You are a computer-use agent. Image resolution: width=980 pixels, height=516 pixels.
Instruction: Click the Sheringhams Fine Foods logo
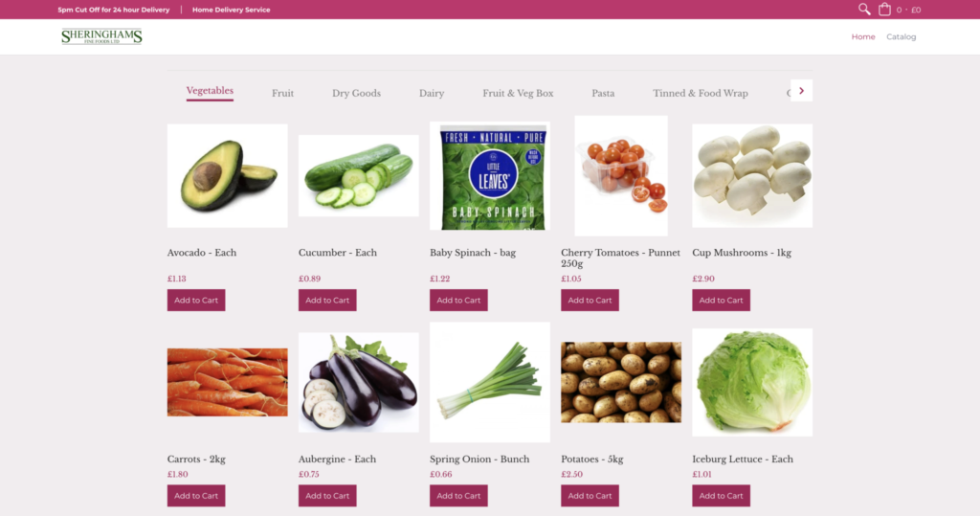pyautogui.click(x=101, y=37)
